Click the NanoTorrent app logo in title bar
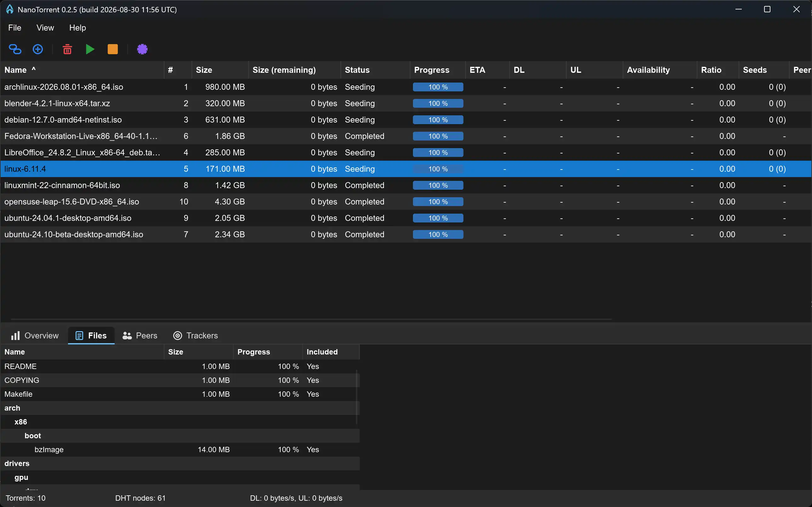 tap(10, 9)
